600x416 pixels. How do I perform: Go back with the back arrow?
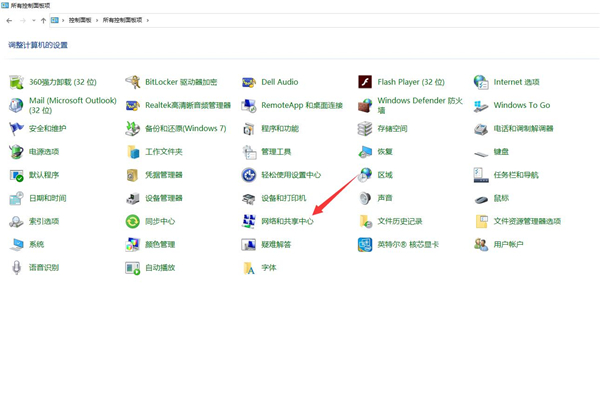[9, 20]
